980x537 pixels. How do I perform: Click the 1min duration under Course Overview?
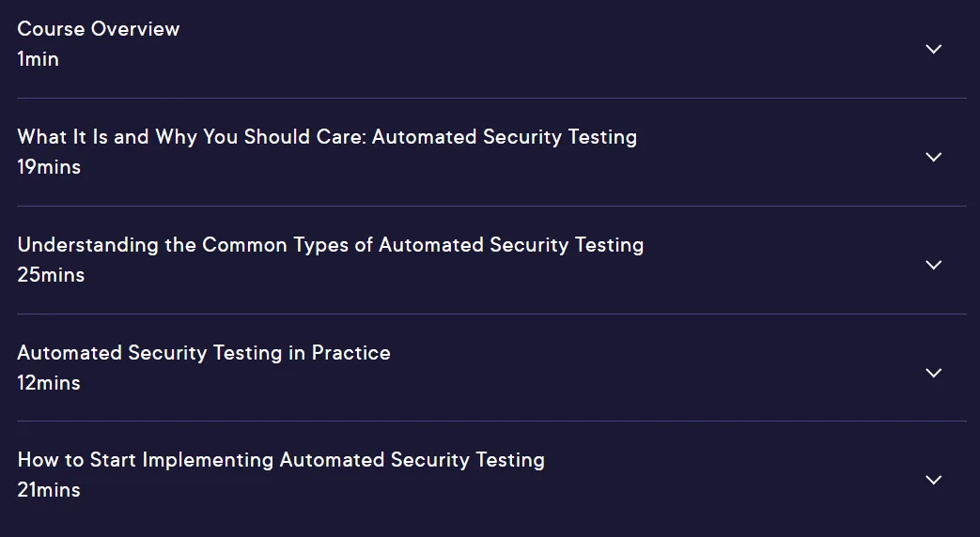click(39, 59)
